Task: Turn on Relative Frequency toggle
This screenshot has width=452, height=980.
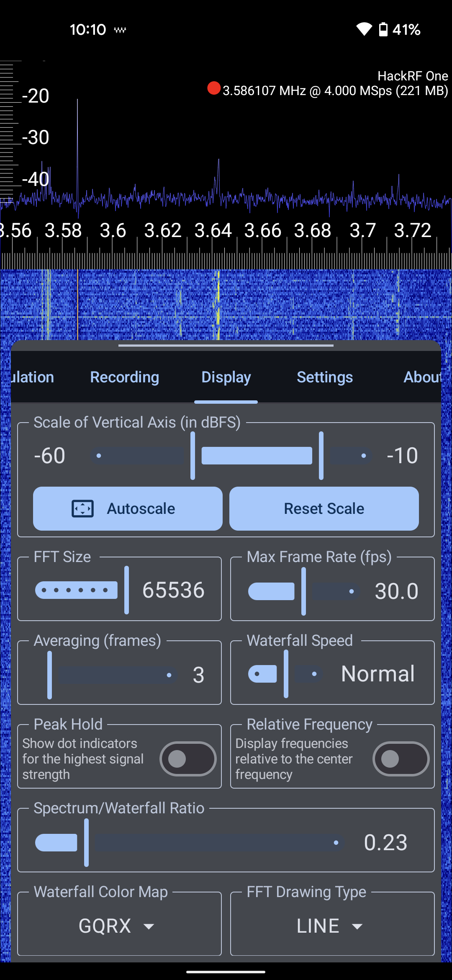Action: click(x=401, y=759)
